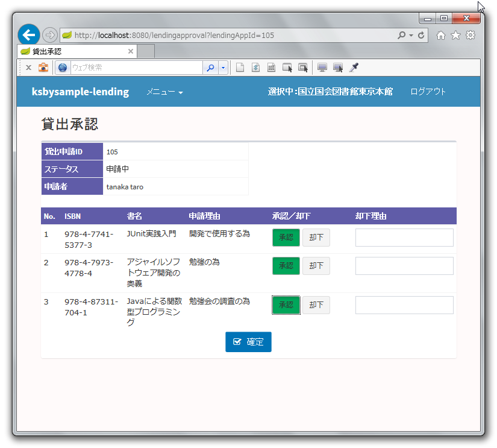Click the stacked windows with cursor icon

click(x=303, y=68)
